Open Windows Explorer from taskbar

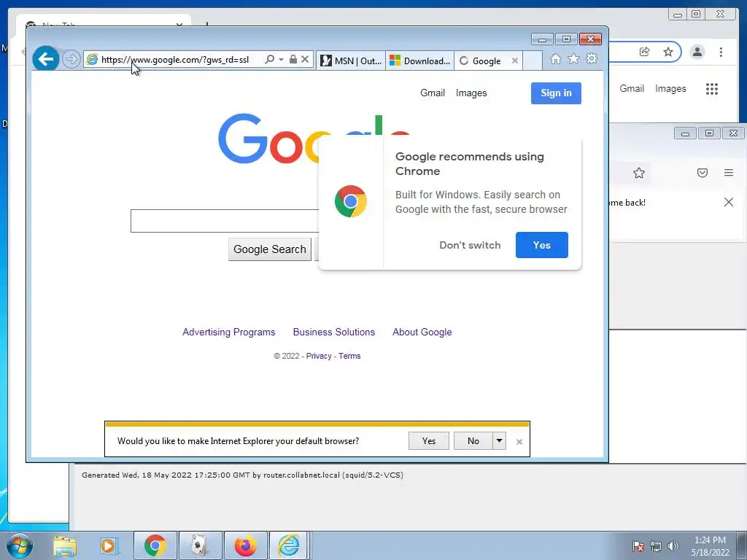coord(65,545)
